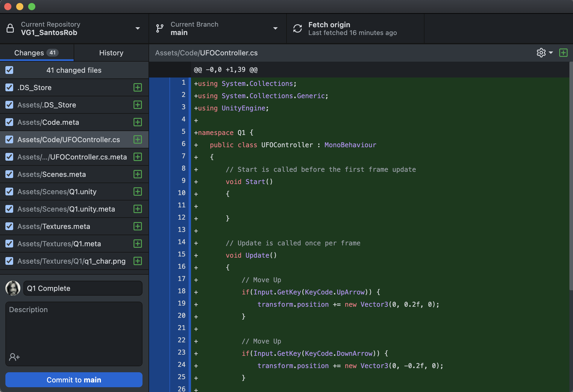Click the user avatar near commit summary
The width and height of the screenshot is (573, 392).
[x=13, y=288]
